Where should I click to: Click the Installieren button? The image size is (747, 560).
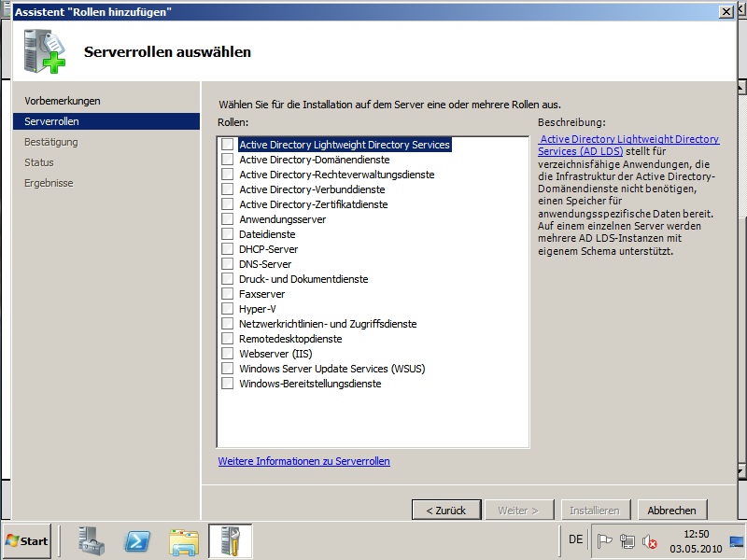pyautogui.click(x=596, y=510)
